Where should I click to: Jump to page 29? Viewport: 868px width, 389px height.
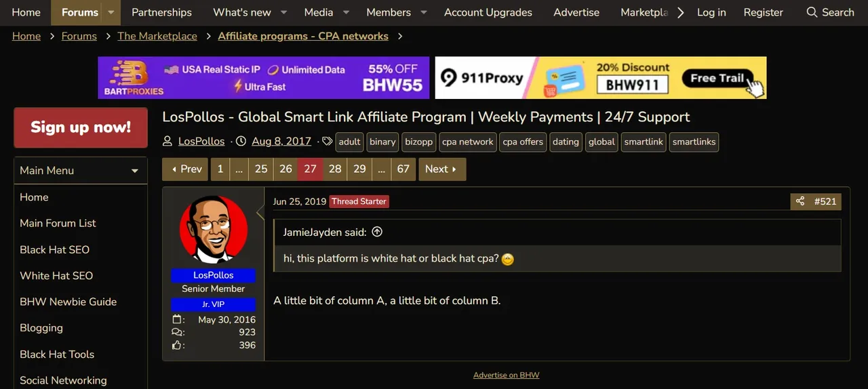pos(359,169)
